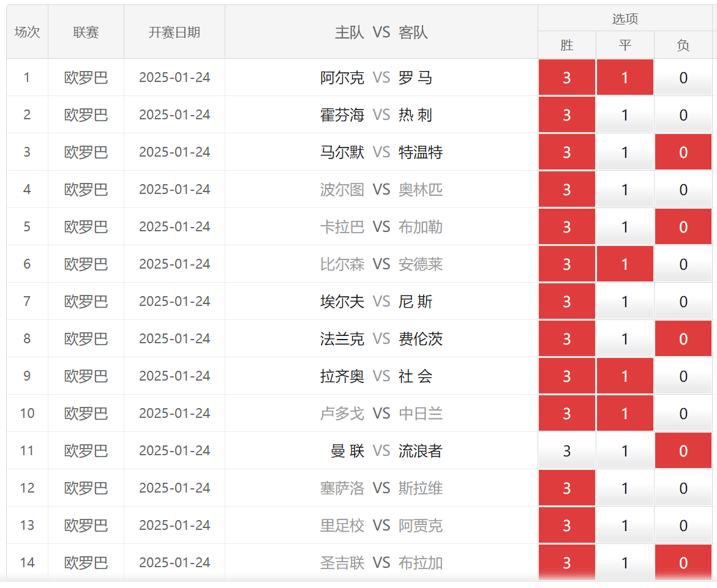Select draw option 1 for 霍芬海 VS 热刺
This screenshot has height=588, width=717.
625,114
